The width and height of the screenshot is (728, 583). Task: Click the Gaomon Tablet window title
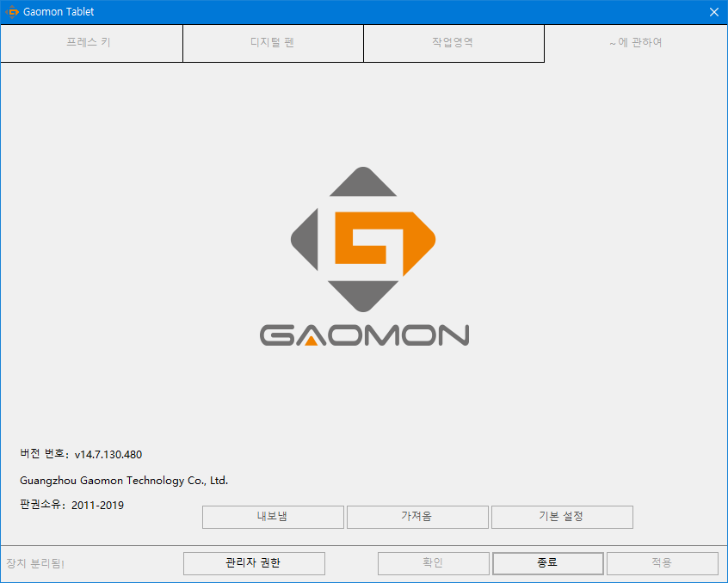tap(59, 12)
